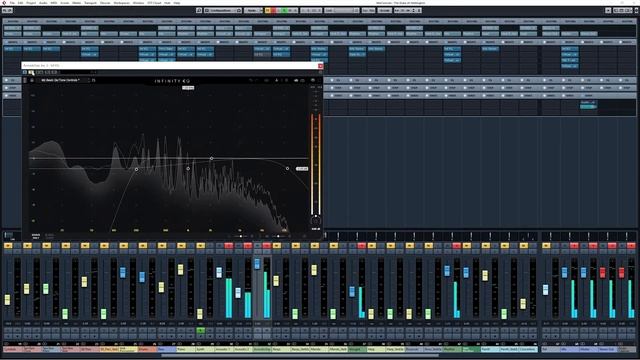640x360 pixels.
Task: Click the fader of the first mixer channel
Action: pos(7,300)
